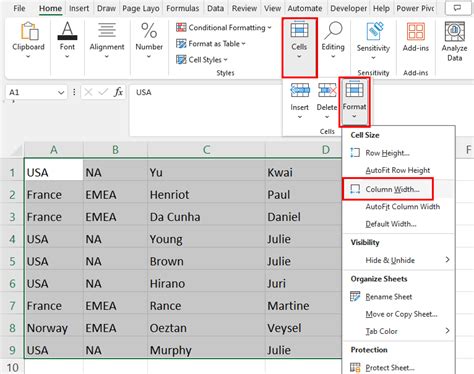This screenshot has width=474, height=374.
Task: Switch to the Review tab
Action: tap(244, 8)
